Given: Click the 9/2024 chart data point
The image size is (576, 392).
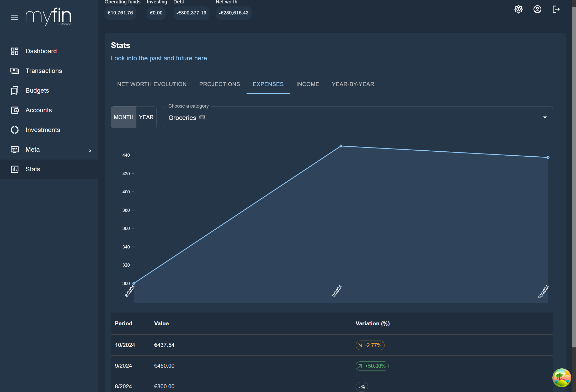Looking at the screenshot, I should (x=341, y=146).
